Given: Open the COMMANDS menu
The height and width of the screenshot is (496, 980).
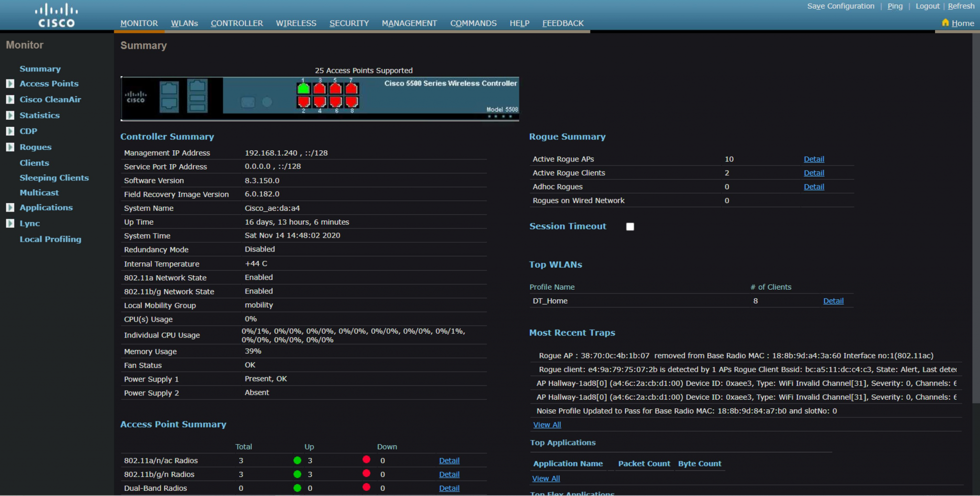Looking at the screenshot, I should [x=473, y=23].
